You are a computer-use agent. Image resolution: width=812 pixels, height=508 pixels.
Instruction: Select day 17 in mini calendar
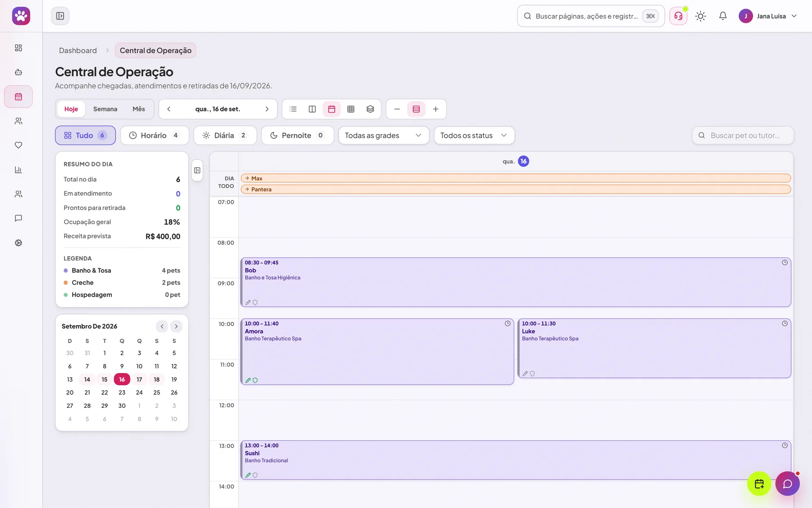[x=139, y=380]
